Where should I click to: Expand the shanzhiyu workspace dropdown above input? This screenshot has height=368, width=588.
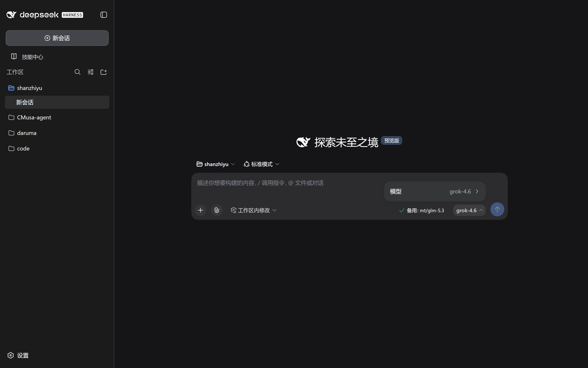pyautogui.click(x=216, y=164)
